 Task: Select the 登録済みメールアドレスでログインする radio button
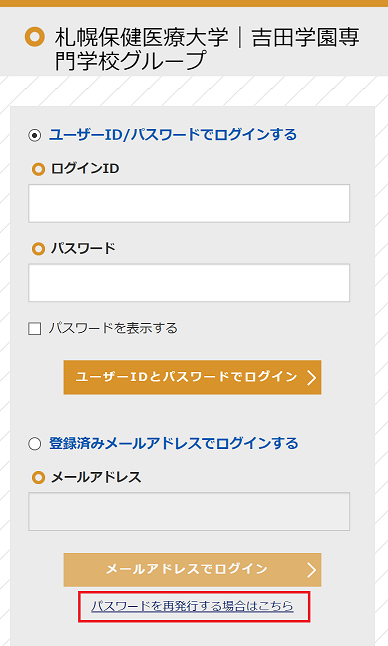point(35,444)
